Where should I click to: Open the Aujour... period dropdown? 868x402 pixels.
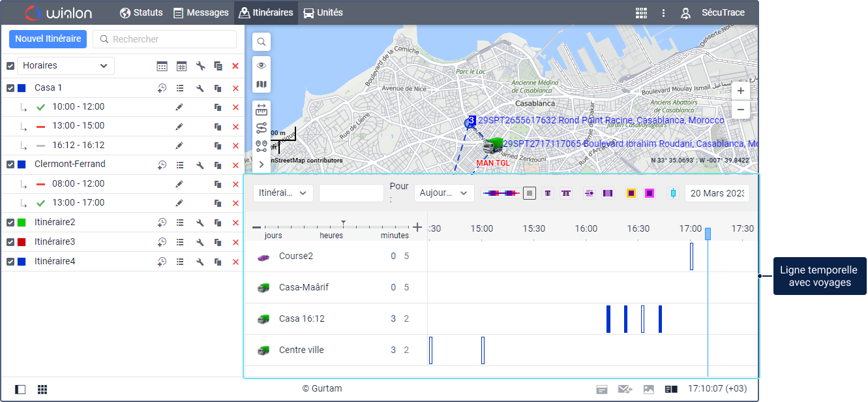click(444, 193)
